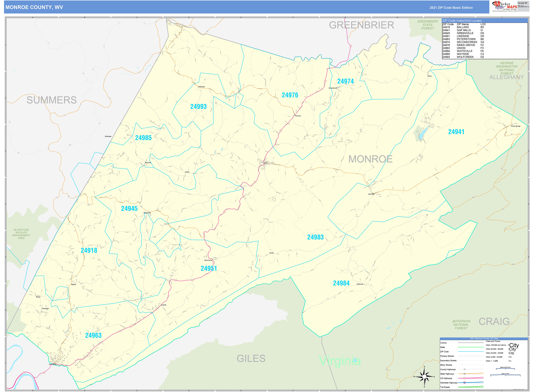
Task: Click the green Virginia state label
Action: pos(340,361)
